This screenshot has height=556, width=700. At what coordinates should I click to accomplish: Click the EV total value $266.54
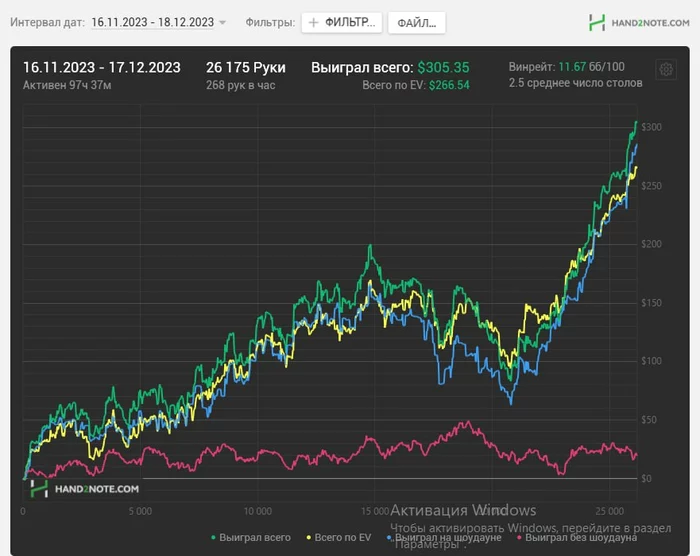click(449, 85)
